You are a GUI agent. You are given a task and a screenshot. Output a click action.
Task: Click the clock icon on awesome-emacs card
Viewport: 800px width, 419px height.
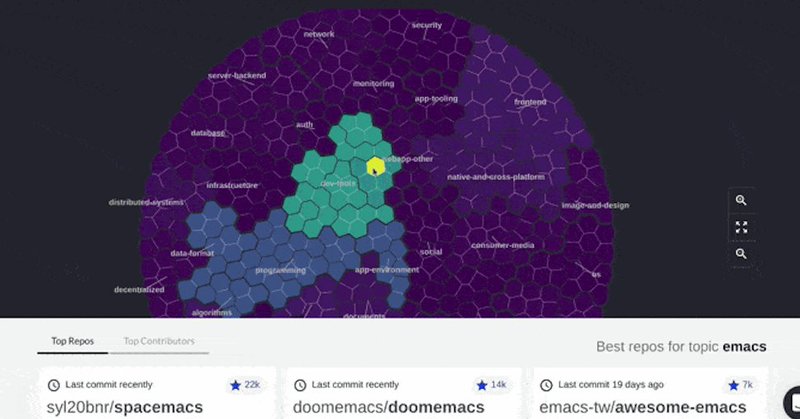(546, 385)
